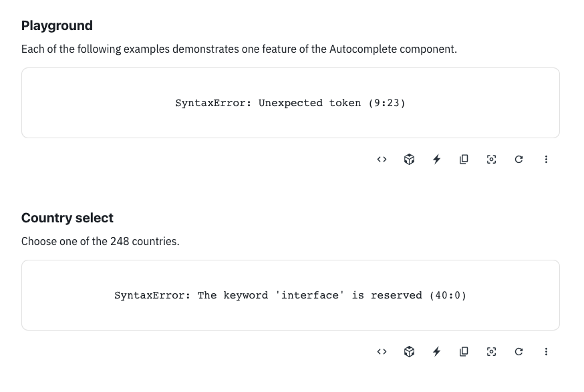584x392 pixels.
Task: Click the Playground section heading
Action: [x=57, y=25]
